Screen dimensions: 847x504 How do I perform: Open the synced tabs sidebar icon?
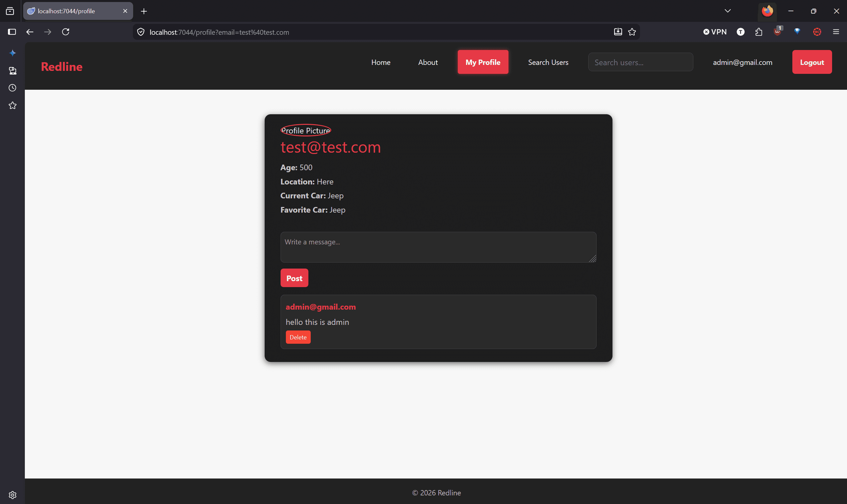13,71
